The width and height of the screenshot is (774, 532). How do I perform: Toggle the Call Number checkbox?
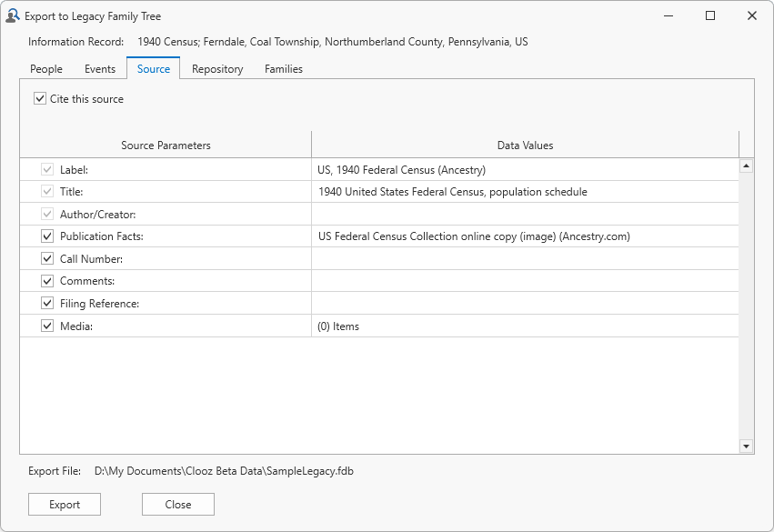(x=47, y=259)
